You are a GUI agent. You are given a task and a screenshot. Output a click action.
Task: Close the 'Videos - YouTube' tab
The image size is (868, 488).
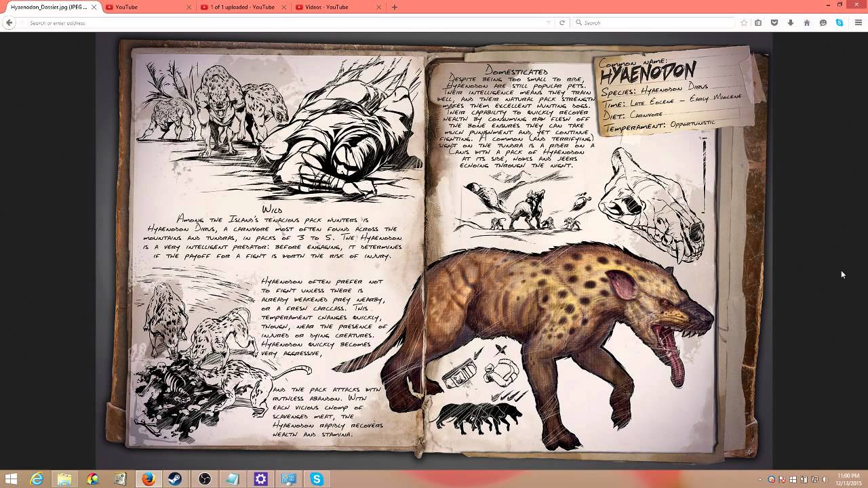click(379, 7)
